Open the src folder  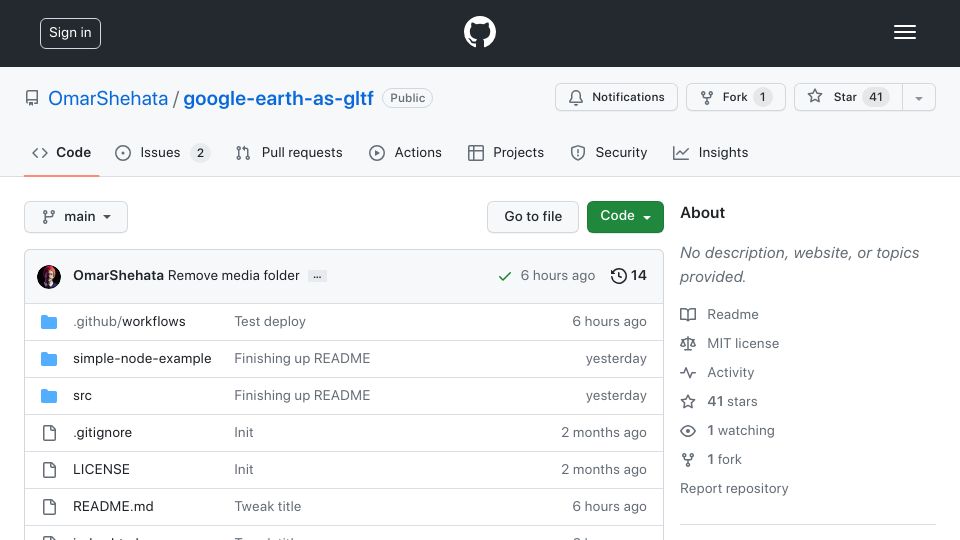pyautogui.click(x=82, y=396)
